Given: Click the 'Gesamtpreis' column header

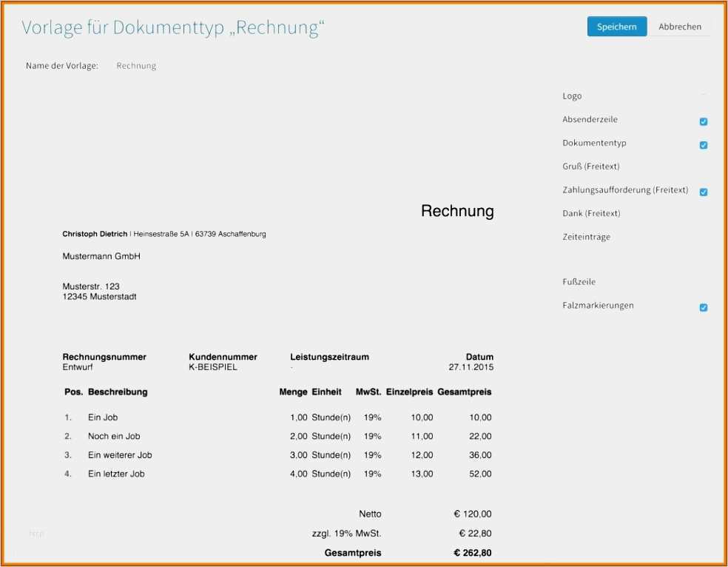Looking at the screenshot, I should coord(465,392).
